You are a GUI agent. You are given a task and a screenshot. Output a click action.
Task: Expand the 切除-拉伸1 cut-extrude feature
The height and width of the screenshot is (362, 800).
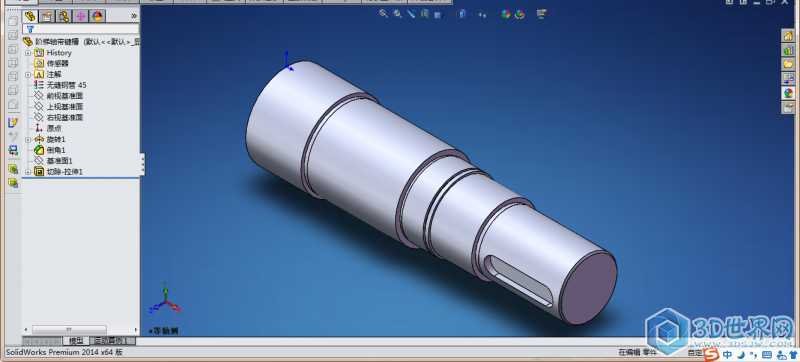[x=28, y=172]
